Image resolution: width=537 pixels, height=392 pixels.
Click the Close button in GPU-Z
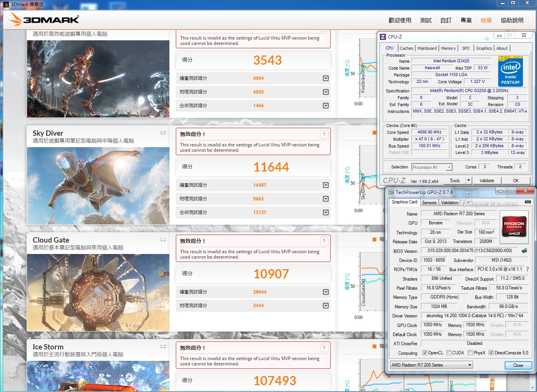coord(518,365)
